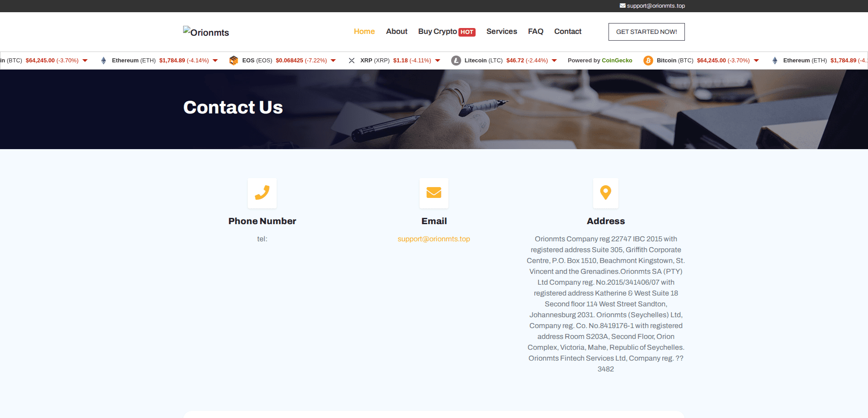The height and width of the screenshot is (418, 868).
Task: Click the HOT badge next to Buy Crypto
Action: pyautogui.click(x=467, y=32)
